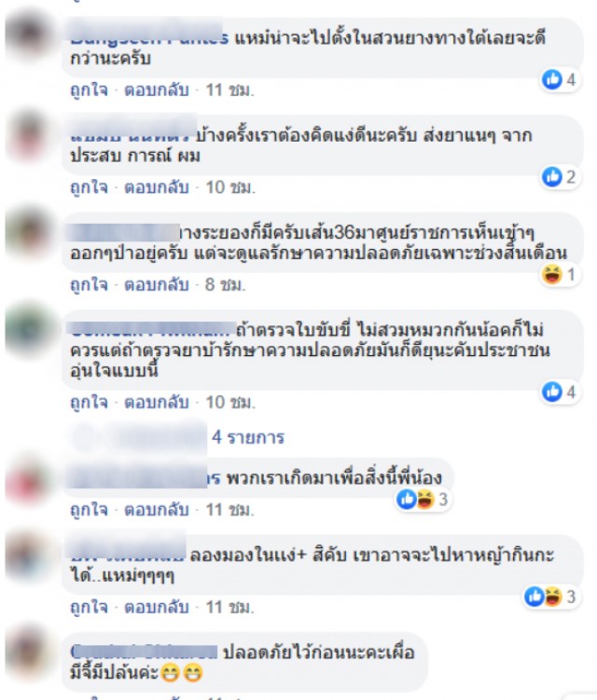Click reactions badge on พวกเราเกิดมา comment

tap(423, 499)
